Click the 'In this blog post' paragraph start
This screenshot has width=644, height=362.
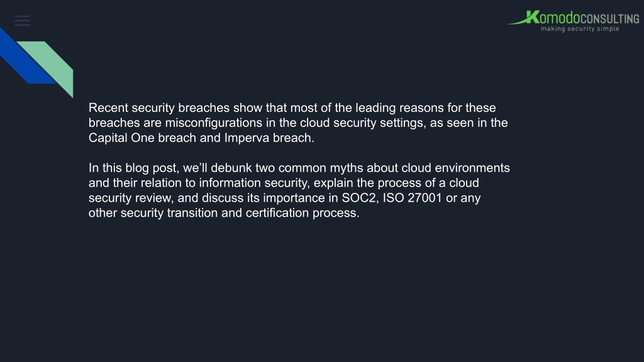pyautogui.click(x=133, y=168)
